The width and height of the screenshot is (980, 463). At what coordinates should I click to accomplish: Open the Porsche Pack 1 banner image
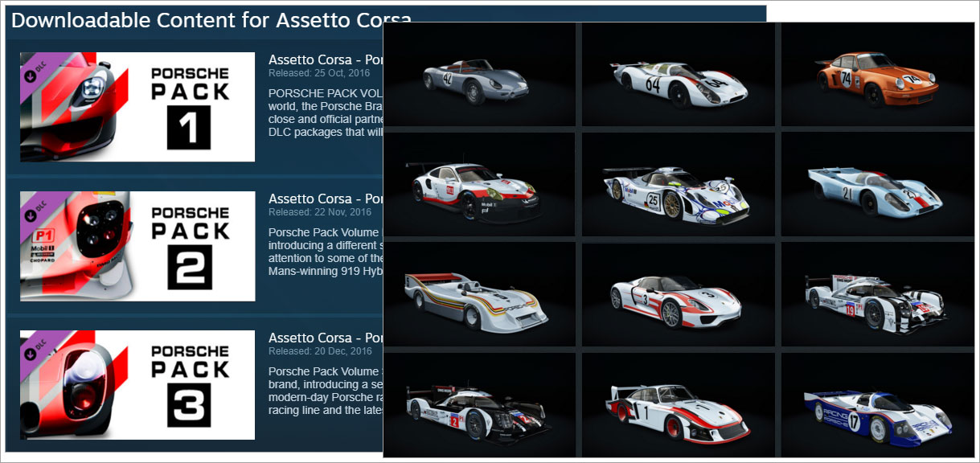137,107
